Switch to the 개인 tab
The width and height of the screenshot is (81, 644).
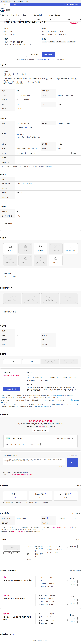pos(5,4)
